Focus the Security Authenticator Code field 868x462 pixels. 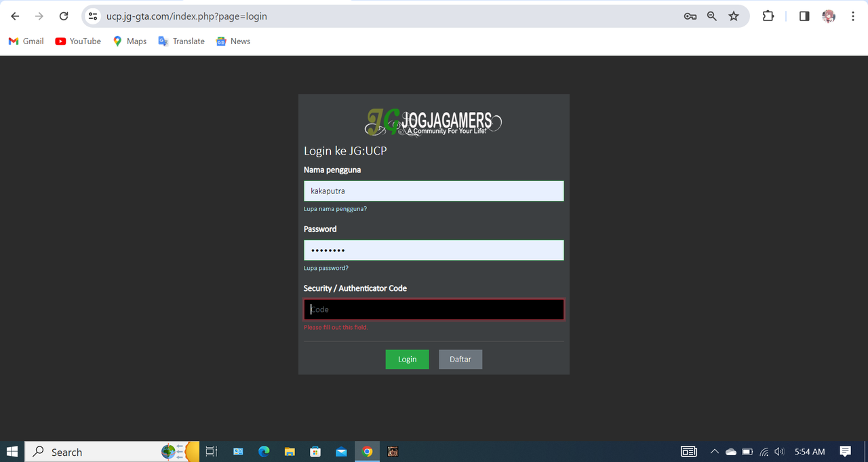click(x=434, y=309)
